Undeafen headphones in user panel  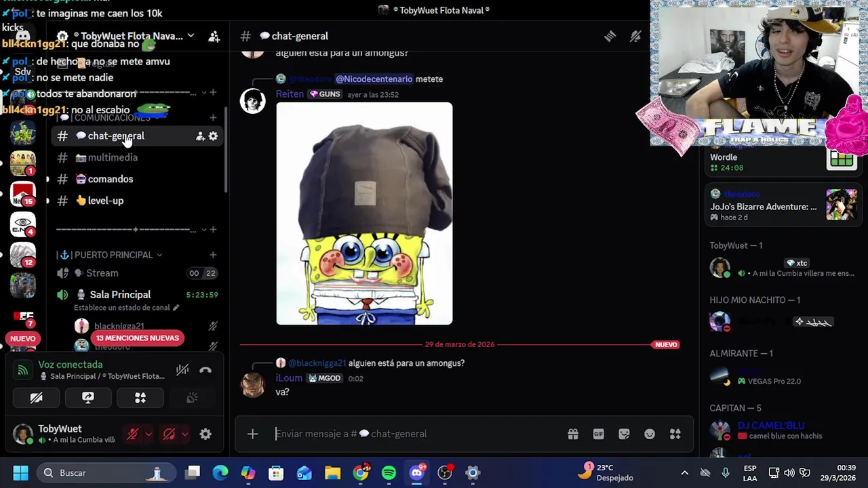[x=170, y=434]
